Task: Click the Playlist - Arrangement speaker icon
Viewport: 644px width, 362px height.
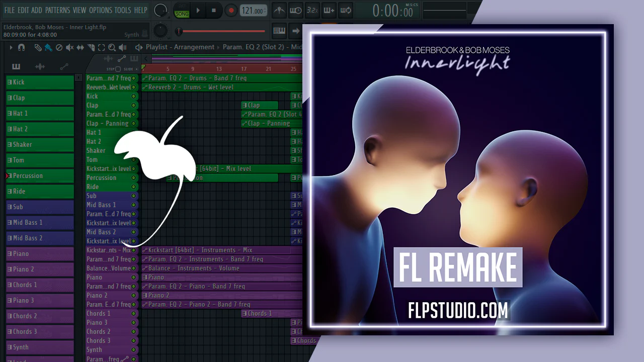Action: coord(139,47)
